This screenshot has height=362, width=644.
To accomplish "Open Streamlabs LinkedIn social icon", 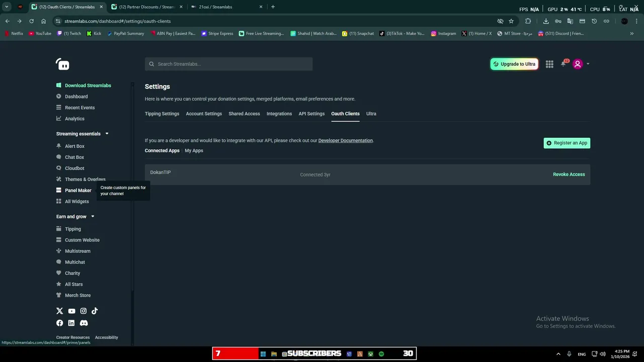I will (x=71, y=323).
